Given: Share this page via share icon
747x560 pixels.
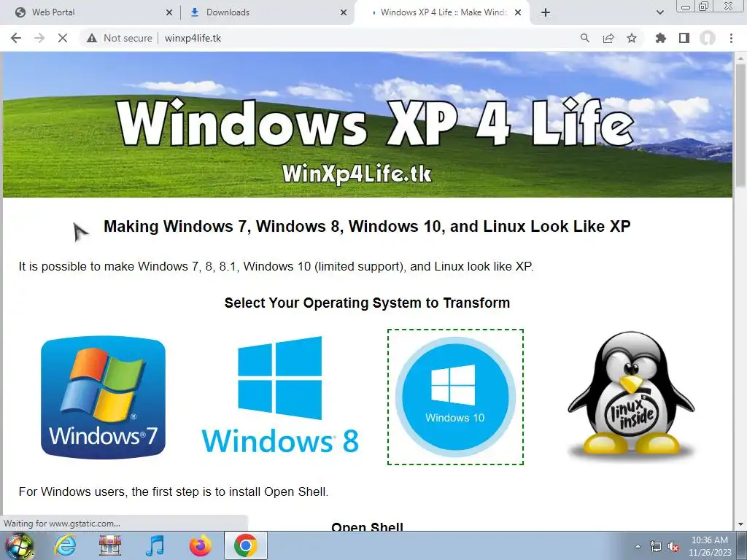Looking at the screenshot, I should tap(608, 38).
